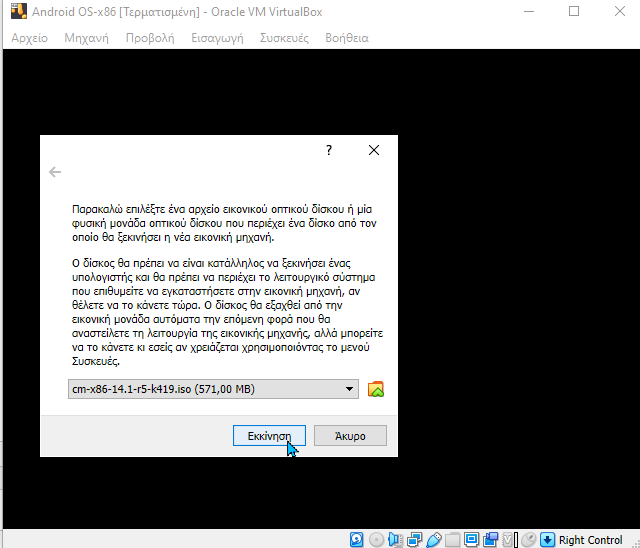Click the Άκυρο button

[350, 436]
